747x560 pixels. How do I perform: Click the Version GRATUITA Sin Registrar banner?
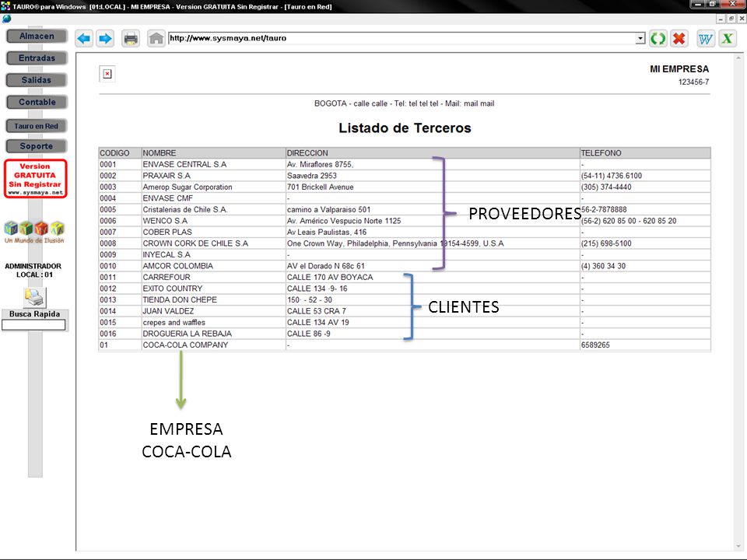click(x=35, y=179)
